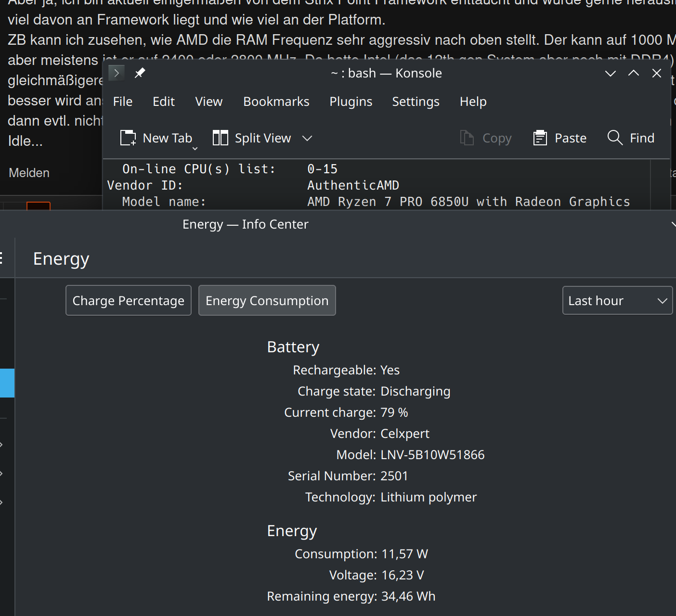The width and height of the screenshot is (676, 616).
Task: Open the Bookmarks menu
Action: [x=276, y=102]
